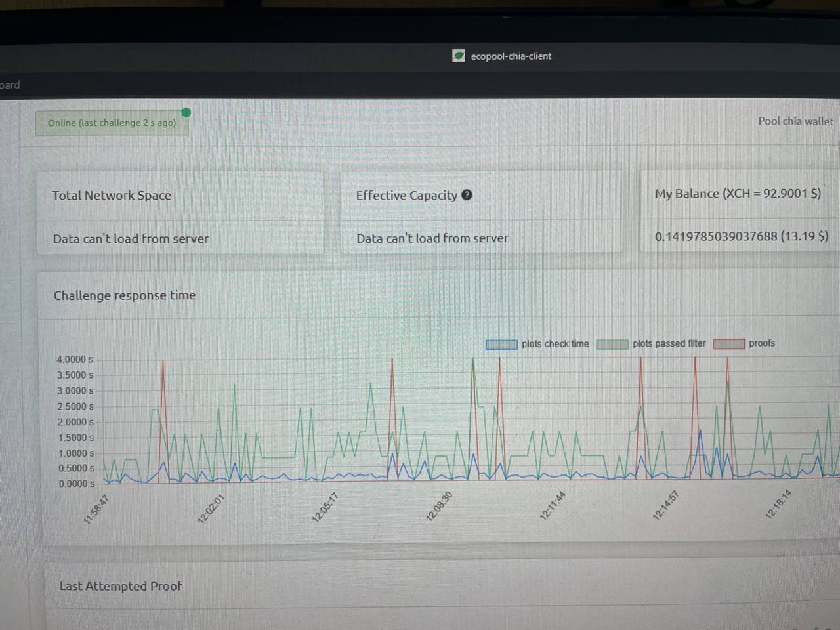
Task: Click the 2.0000 s y-axis label
Action: (x=75, y=422)
